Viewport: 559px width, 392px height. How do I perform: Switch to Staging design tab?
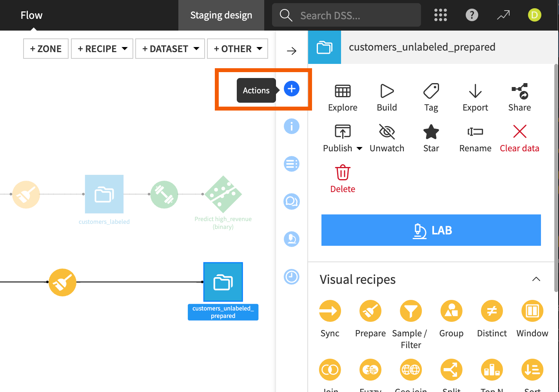pyautogui.click(x=221, y=15)
